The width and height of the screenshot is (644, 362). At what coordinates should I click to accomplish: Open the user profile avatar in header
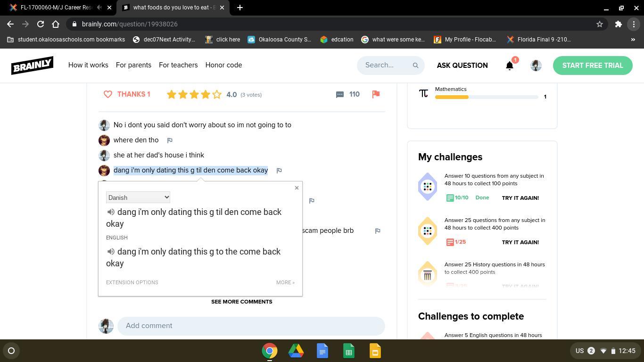(x=536, y=66)
